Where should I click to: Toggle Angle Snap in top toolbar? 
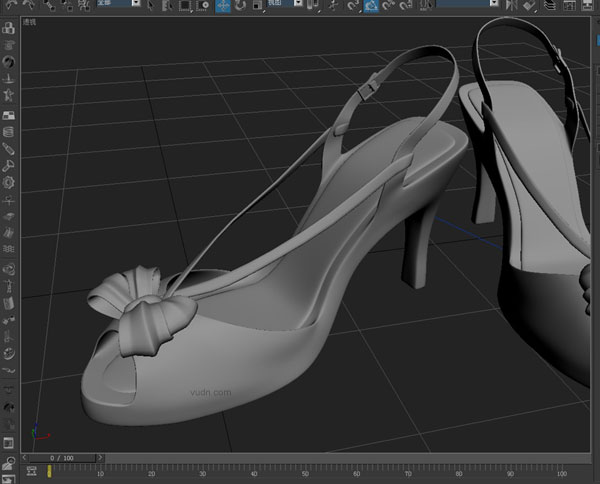(389, 6)
